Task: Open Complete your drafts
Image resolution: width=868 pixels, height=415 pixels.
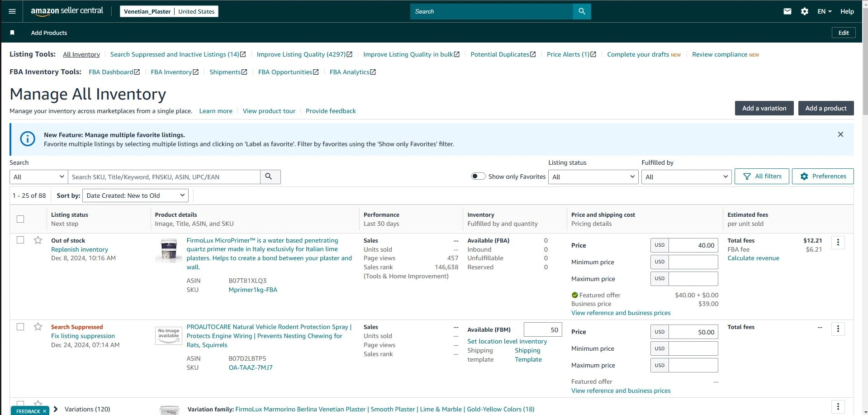Action: [x=644, y=54]
